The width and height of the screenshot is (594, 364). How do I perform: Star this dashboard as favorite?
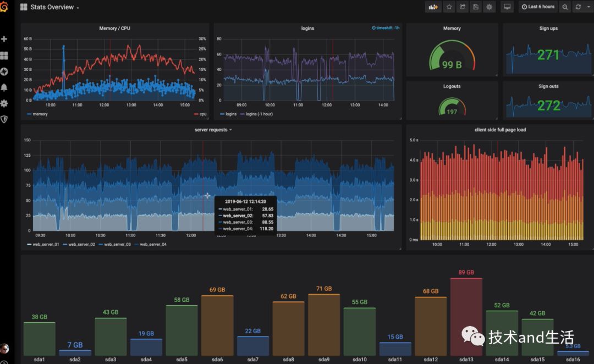pos(449,7)
